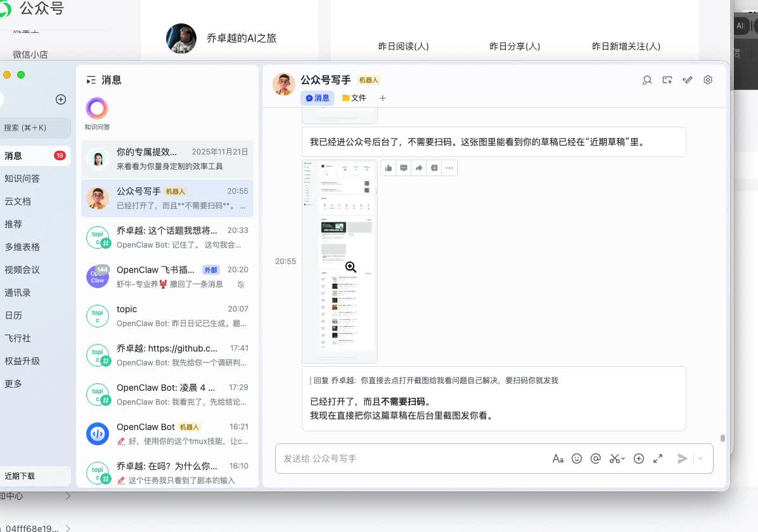758x532 pixels.
Task: Expand the message input to fullscreen
Action: click(658, 458)
